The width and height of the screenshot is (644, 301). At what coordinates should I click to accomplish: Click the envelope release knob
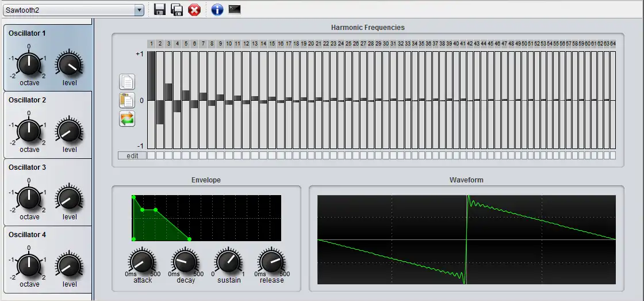pos(272,261)
